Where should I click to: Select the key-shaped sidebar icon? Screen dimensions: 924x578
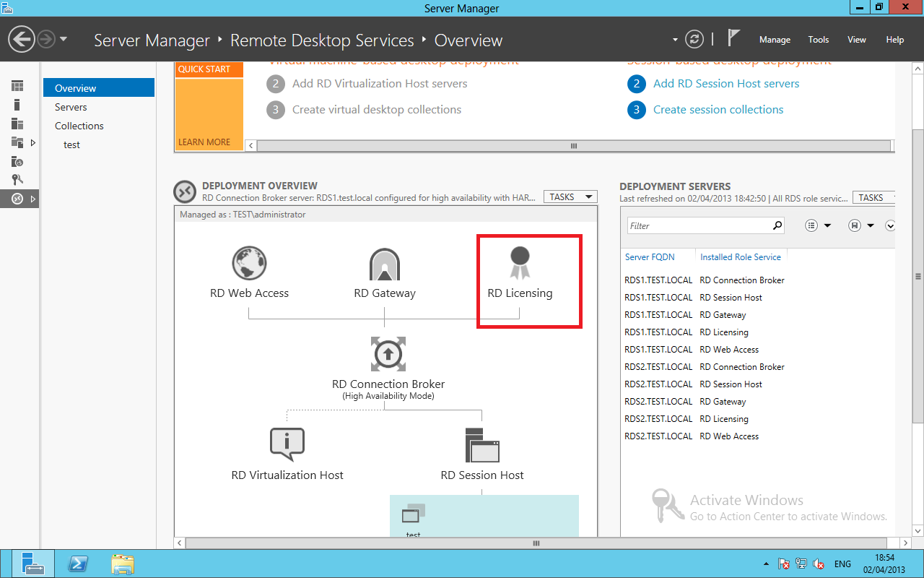click(x=17, y=180)
